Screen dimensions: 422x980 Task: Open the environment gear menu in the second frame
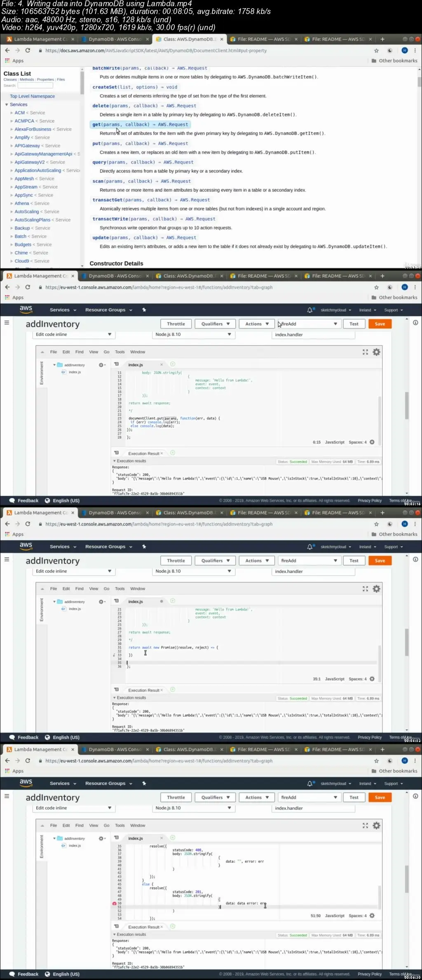[x=102, y=365]
